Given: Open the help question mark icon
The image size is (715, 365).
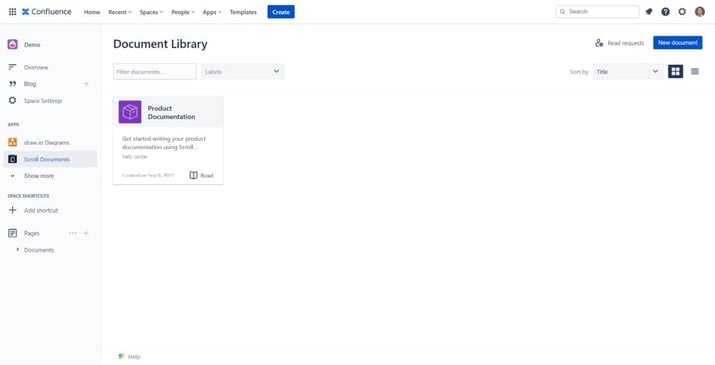Looking at the screenshot, I should [x=665, y=12].
